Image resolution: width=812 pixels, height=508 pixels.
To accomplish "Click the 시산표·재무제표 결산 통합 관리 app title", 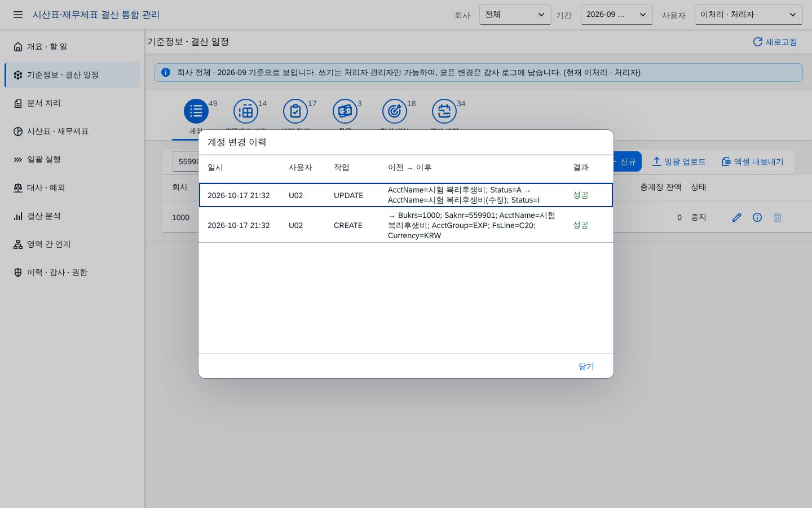I will [96, 15].
